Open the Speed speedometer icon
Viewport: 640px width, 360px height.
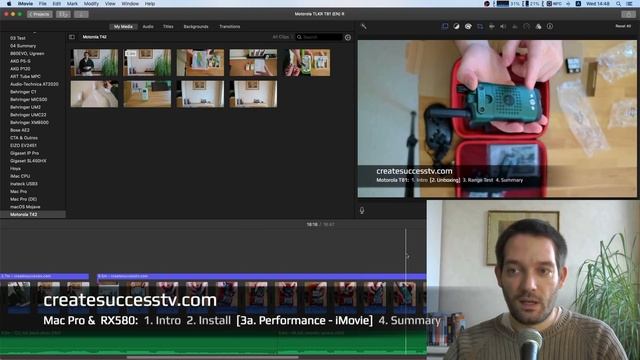pos(527,27)
